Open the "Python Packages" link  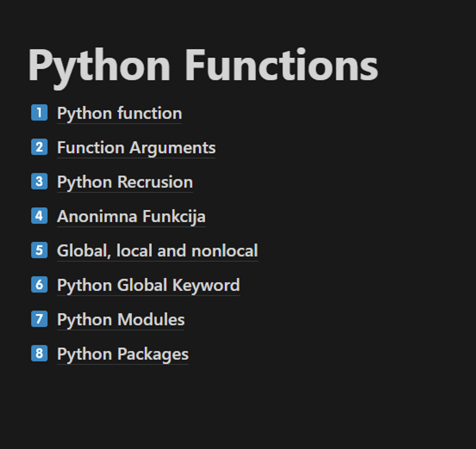pyautogui.click(x=123, y=354)
